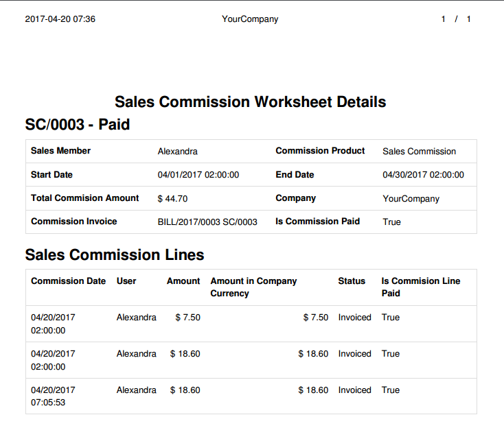Click the Amount in Company Currency header

253,287
